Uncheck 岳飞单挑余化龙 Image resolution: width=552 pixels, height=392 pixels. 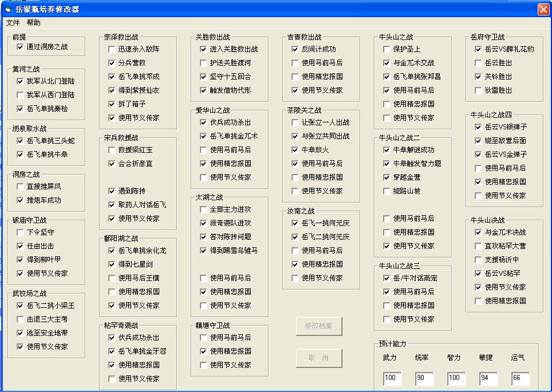pos(112,251)
